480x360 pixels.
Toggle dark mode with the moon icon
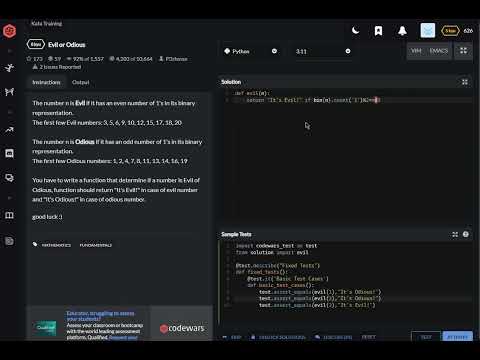point(356,31)
